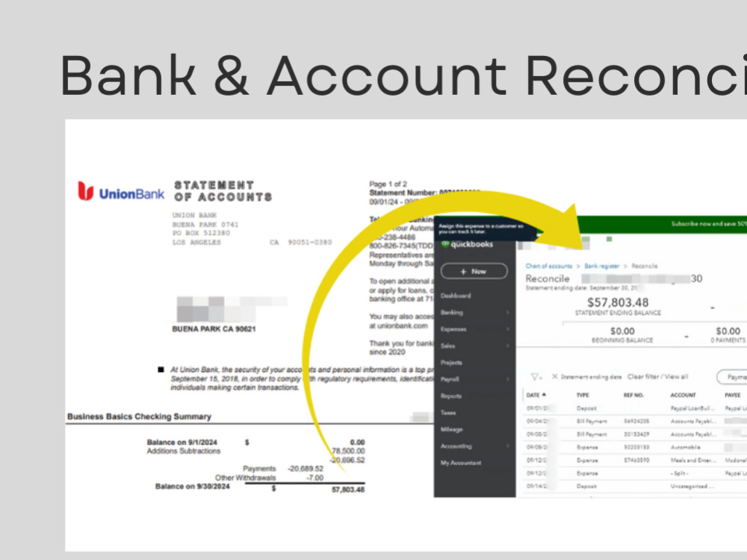The image size is (747, 560).
Task: Select the -Split- Expense row
Action: [634, 473]
